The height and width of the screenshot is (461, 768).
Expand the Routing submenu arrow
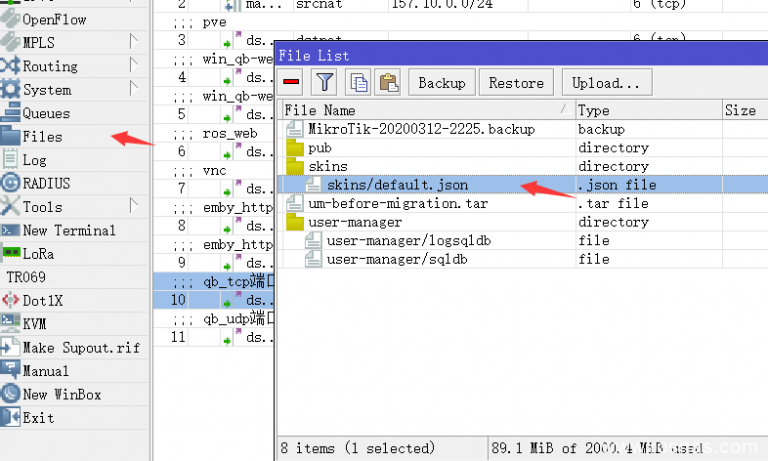click(x=133, y=65)
